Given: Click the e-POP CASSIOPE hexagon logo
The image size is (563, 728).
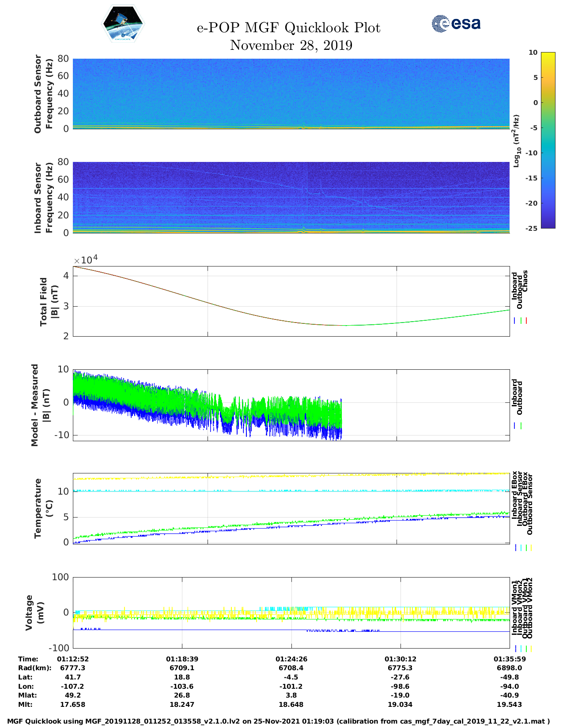Looking at the screenshot, I should coord(123,24).
